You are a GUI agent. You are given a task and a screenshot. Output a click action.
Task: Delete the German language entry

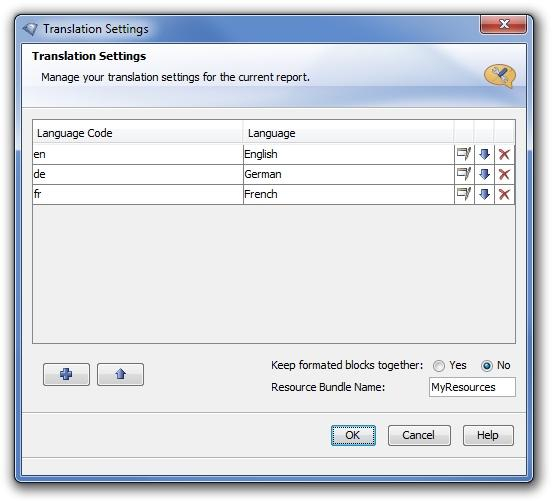(x=504, y=174)
